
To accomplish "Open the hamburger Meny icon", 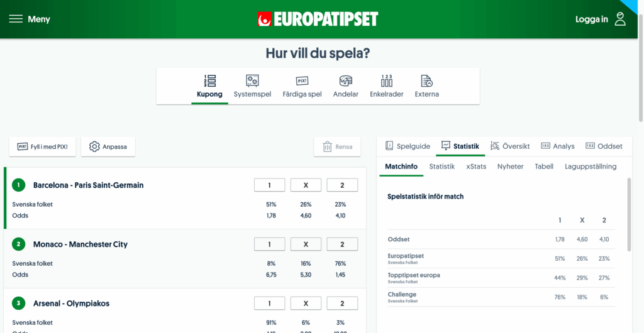I will pos(16,19).
